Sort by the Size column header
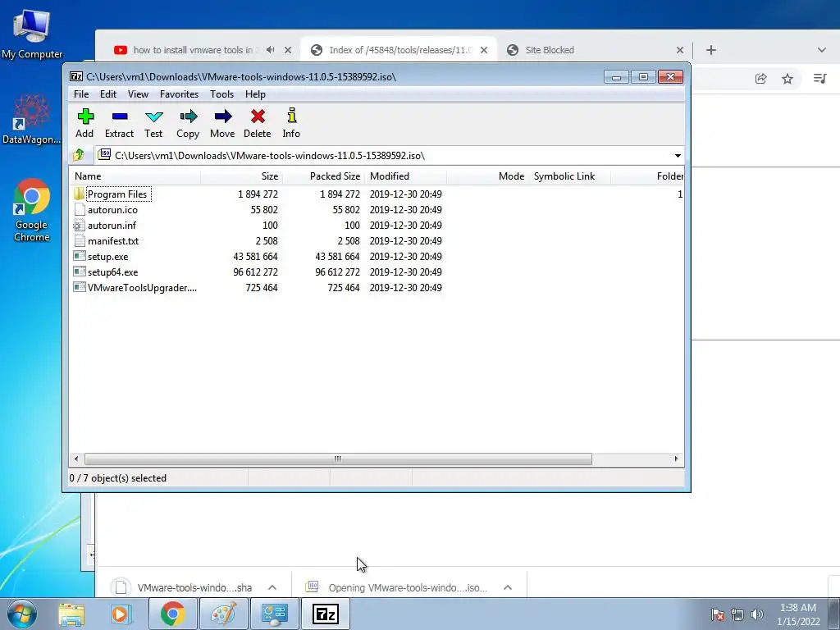Viewport: 840px width, 630px height. point(242,176)
